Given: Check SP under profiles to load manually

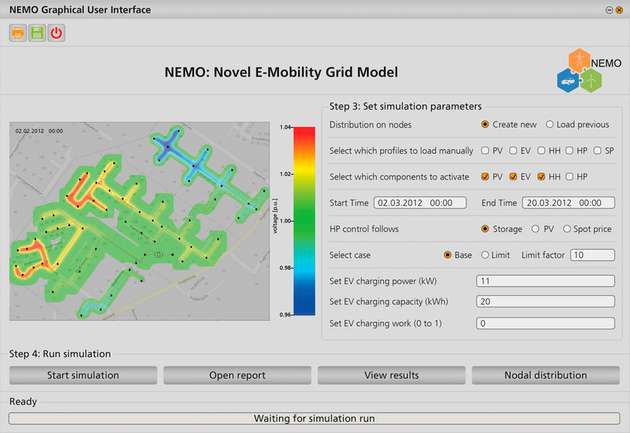Looking at the screenshot, I should [x=597, y=151].
